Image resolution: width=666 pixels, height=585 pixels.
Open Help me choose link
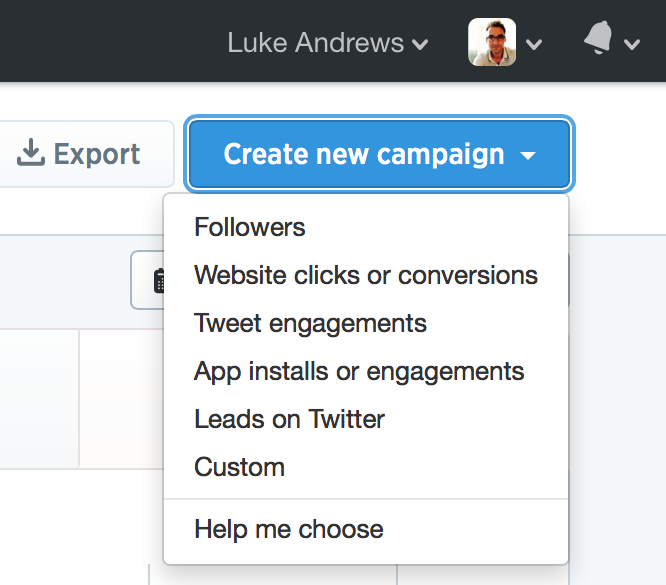[x=289, y=529]
